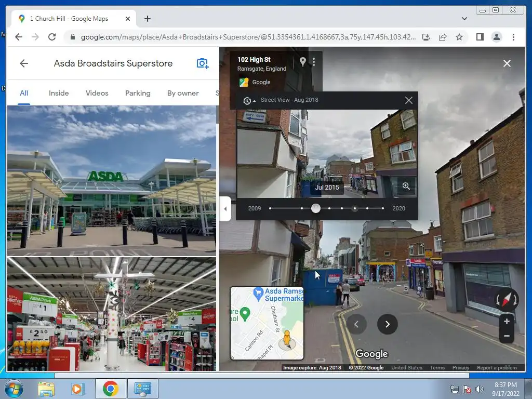Select the Jul 2015 timeline handle
Screen dimensions: 532x399
tap(316, 208)
